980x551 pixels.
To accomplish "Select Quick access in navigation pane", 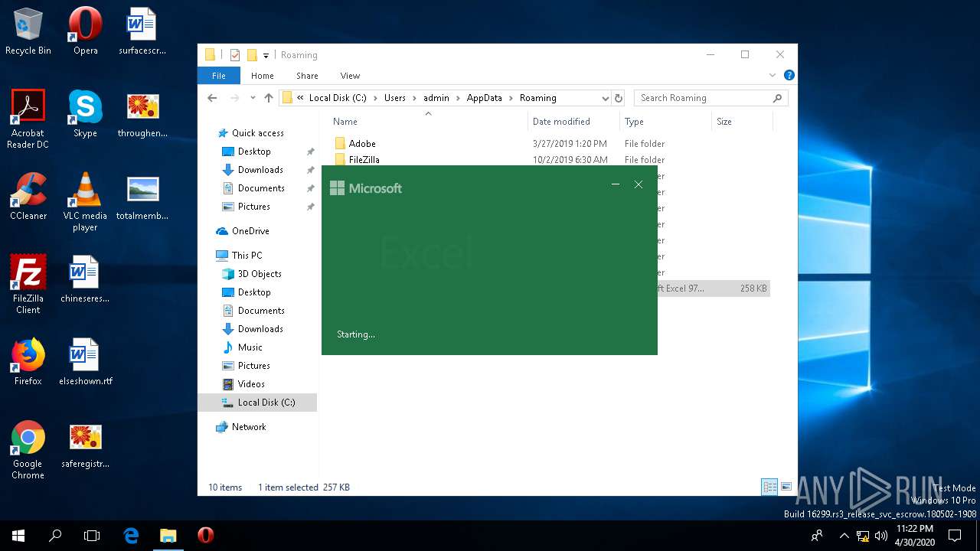I will click(x=257, y=133).
